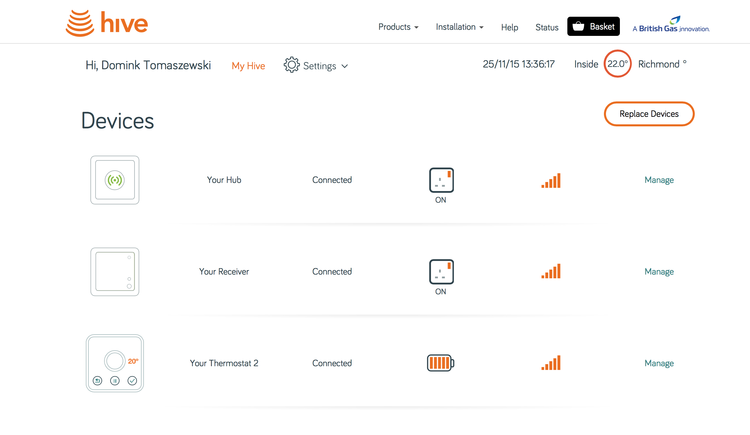The width and height of the screenshot is (750, 435).
Task: Click the Thermostat 2 device image
Action: 115,363
